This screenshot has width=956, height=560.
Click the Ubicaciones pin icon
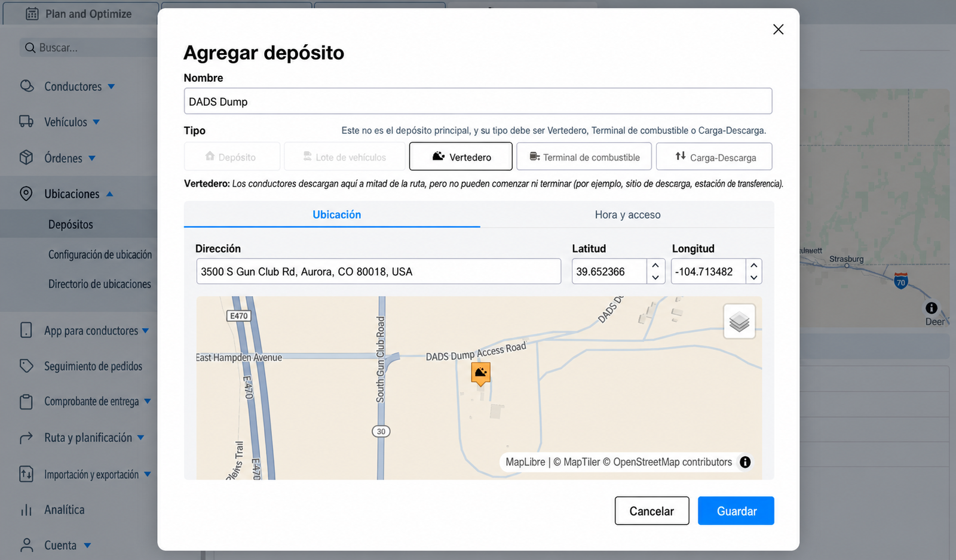click(x=26, y=193)
